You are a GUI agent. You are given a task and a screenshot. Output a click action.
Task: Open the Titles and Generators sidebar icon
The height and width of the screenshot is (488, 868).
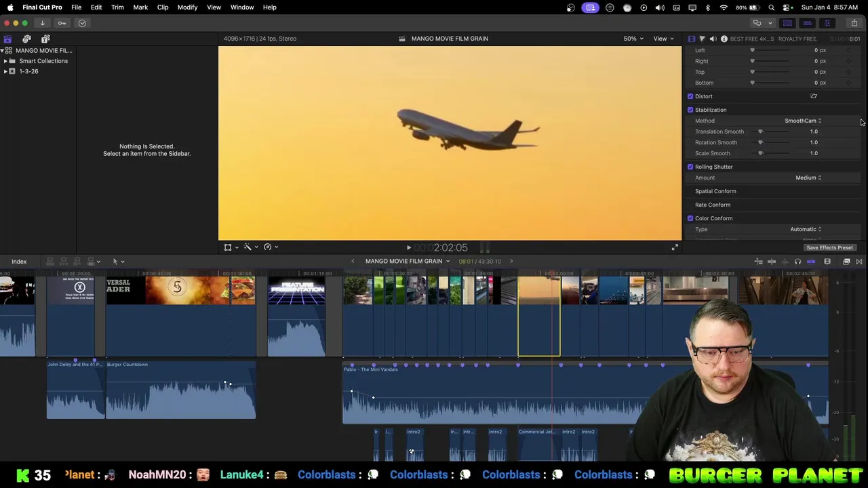[x=45, y=39]
